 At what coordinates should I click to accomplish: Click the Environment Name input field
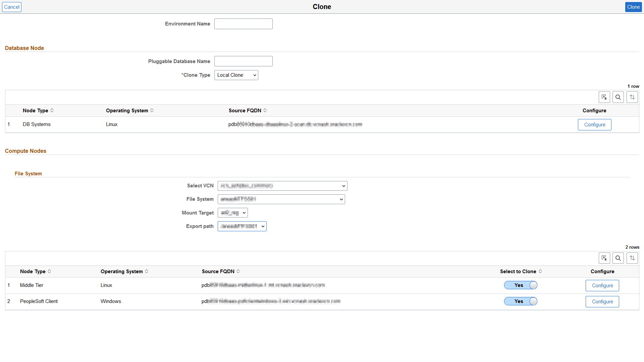point(243,24)
